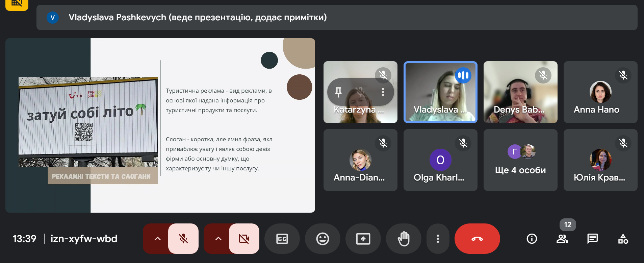Click muted mic icon on Anna-Dian... tile

pyautogui.click(x=383, y=143)
